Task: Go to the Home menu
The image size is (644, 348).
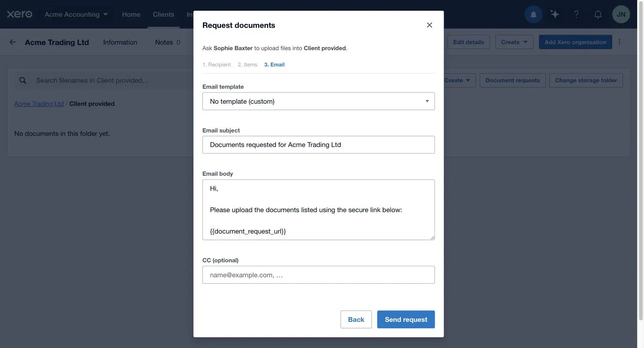Action: [x=131, y=14]
